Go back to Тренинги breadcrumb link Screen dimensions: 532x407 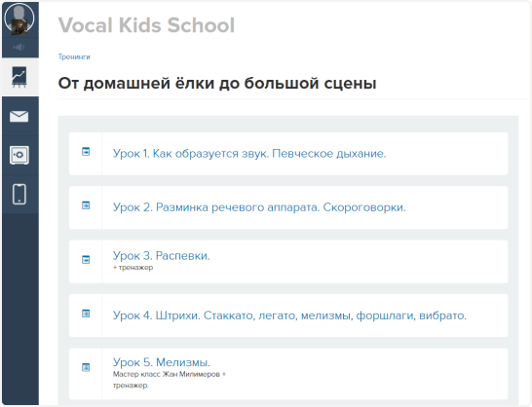(74, 56)
